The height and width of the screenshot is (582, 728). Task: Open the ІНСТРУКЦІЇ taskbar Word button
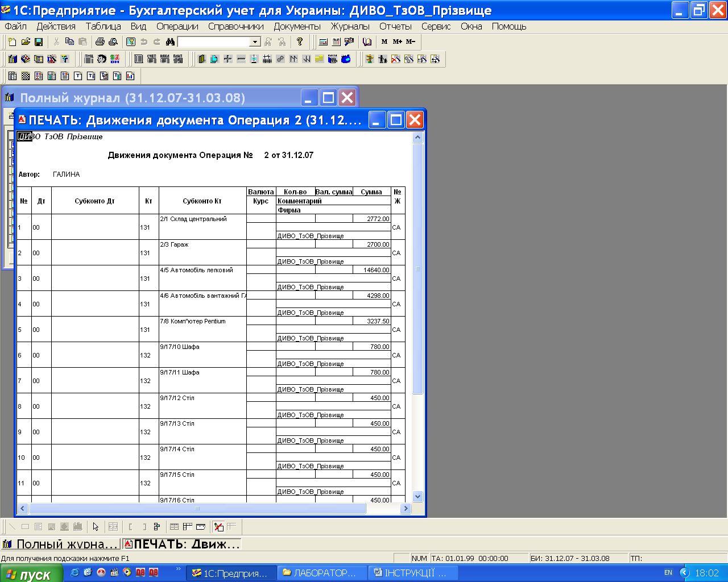point(413,573)
